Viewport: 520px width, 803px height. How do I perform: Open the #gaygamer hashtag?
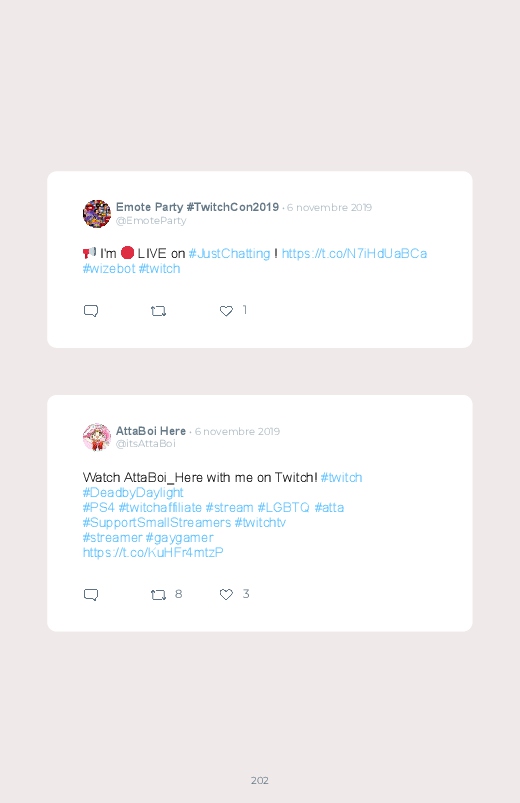[179, 538]
